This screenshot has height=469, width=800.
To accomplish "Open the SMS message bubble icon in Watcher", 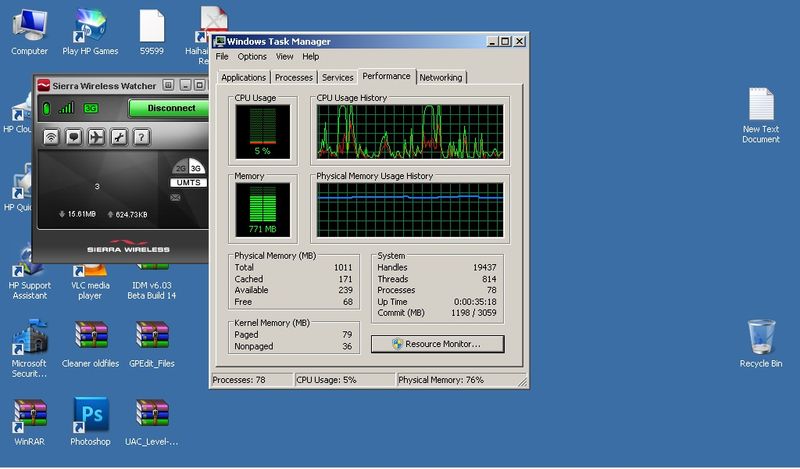I will tap(74, 137).
